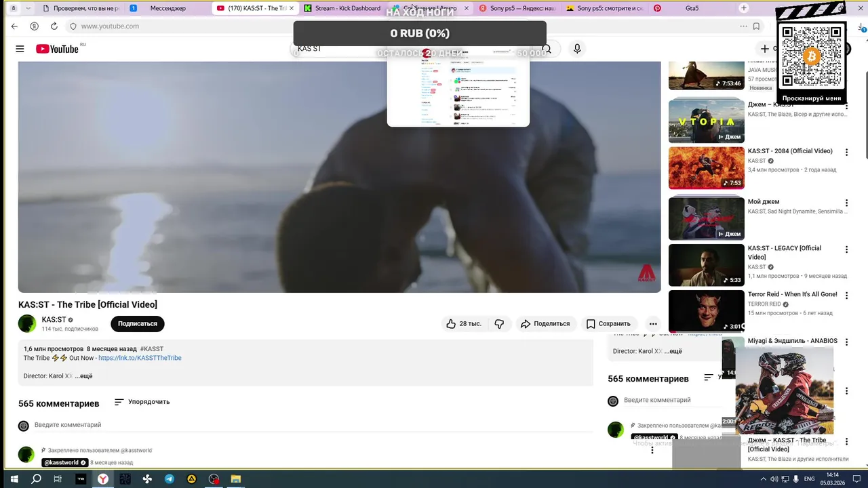Screen dimensions: 868x488
Task: Open the clock showing 14:14 05.03.2026
Action: (x=833, y=479)
